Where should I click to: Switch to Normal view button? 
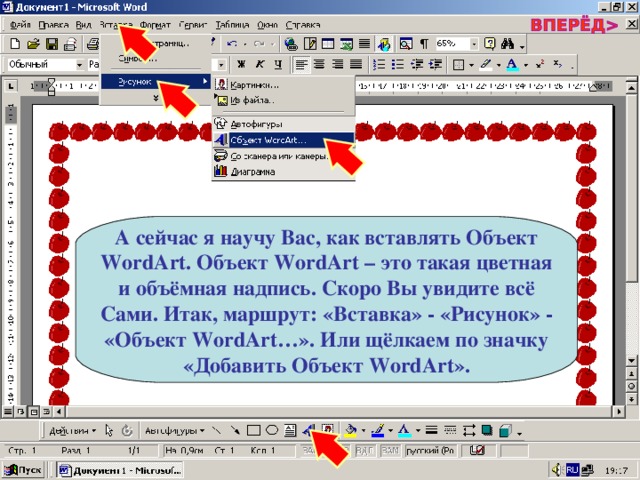(x=8, y=411)
